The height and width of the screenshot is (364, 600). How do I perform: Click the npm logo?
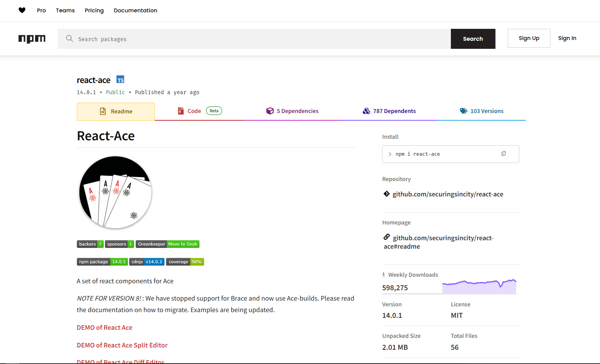pos(32,38)
